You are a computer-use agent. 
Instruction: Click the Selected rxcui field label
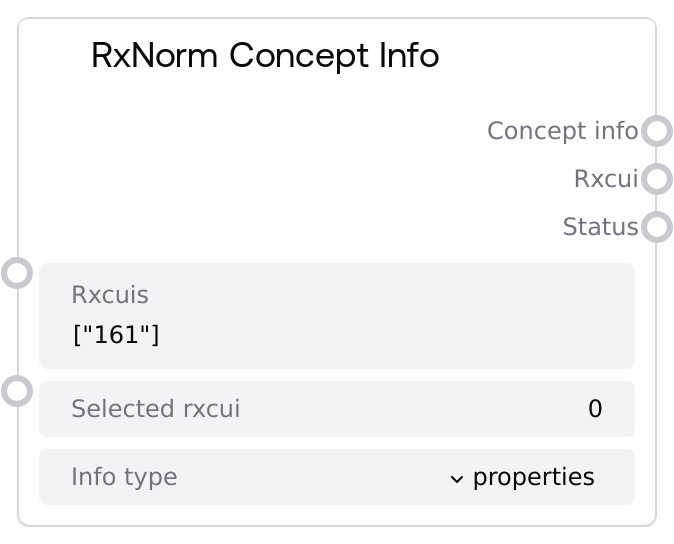(155, 409)
